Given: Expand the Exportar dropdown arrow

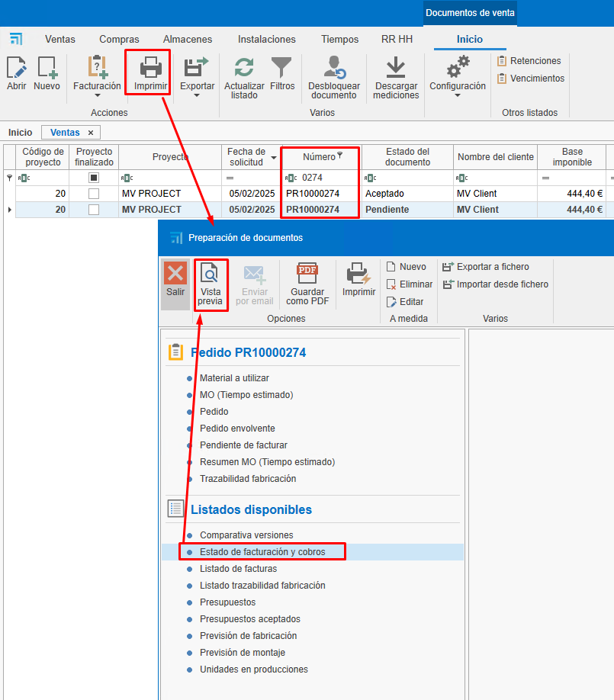Looking at the screenshot, I should 197,95.
